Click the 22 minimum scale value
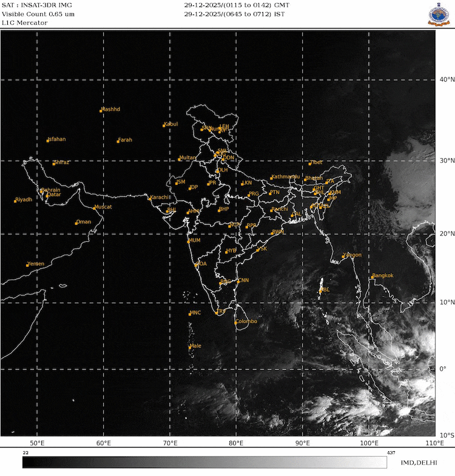The image size is (455, 476). tap(26, 452)
